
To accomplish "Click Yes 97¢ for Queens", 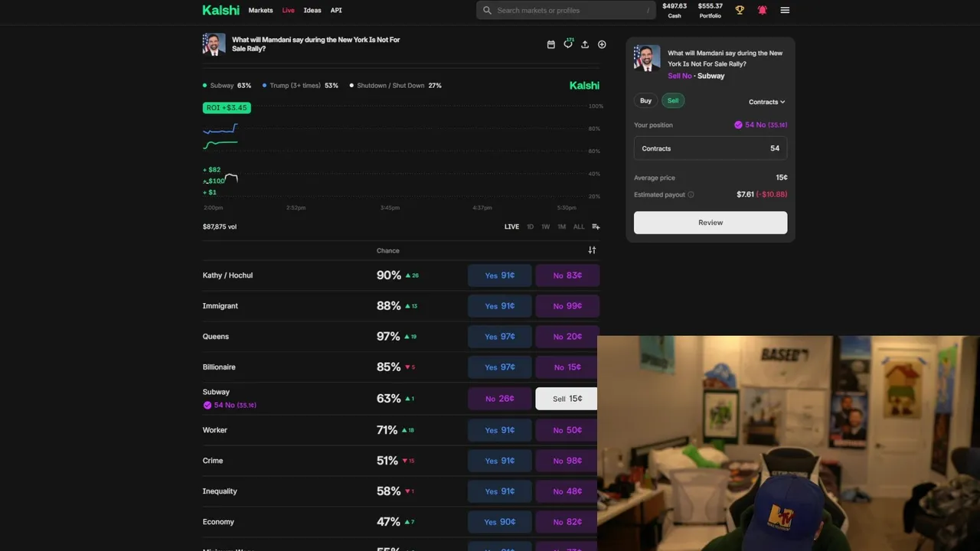I will (499, 337).
